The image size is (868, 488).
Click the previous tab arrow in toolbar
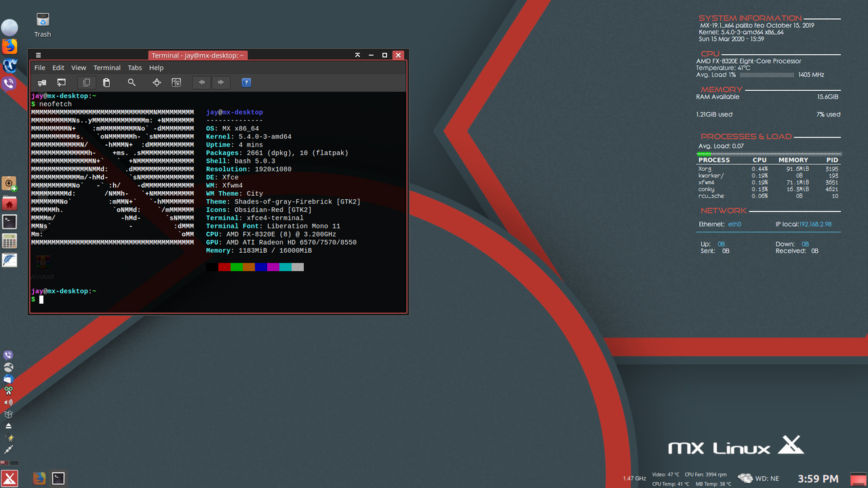tap(201, 83)
